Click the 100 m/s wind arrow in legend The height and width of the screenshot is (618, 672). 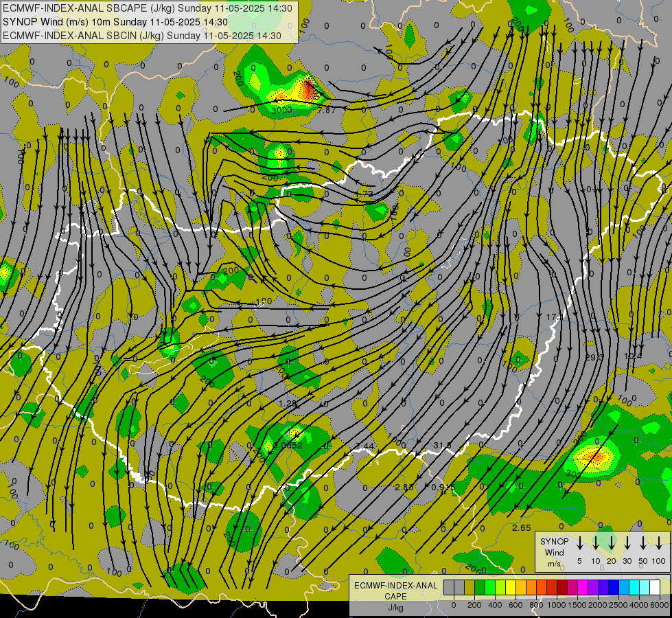point(659,543)
